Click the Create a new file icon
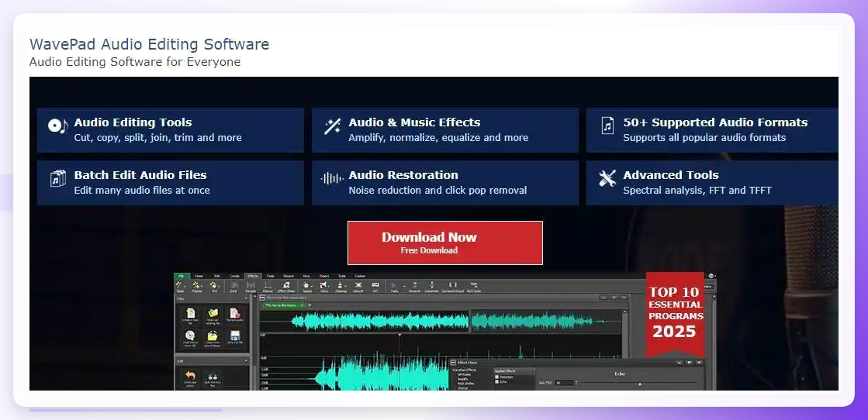 [x=190, y=312]
